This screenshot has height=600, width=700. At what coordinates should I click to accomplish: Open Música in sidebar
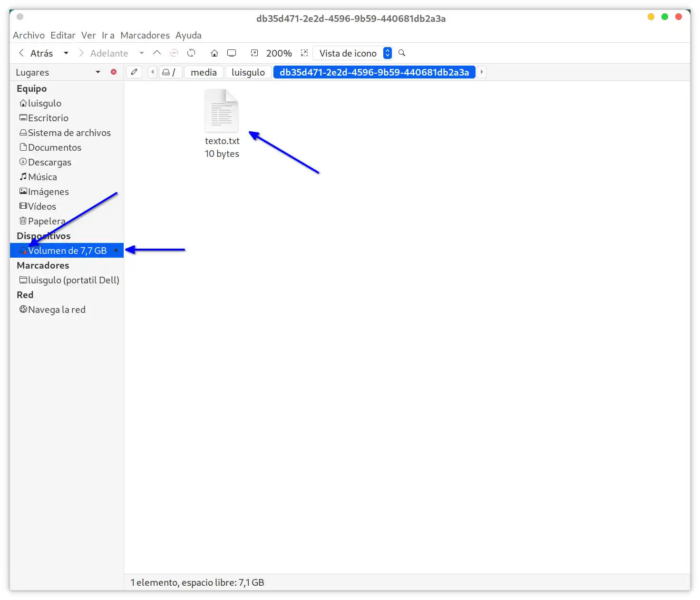67,177
